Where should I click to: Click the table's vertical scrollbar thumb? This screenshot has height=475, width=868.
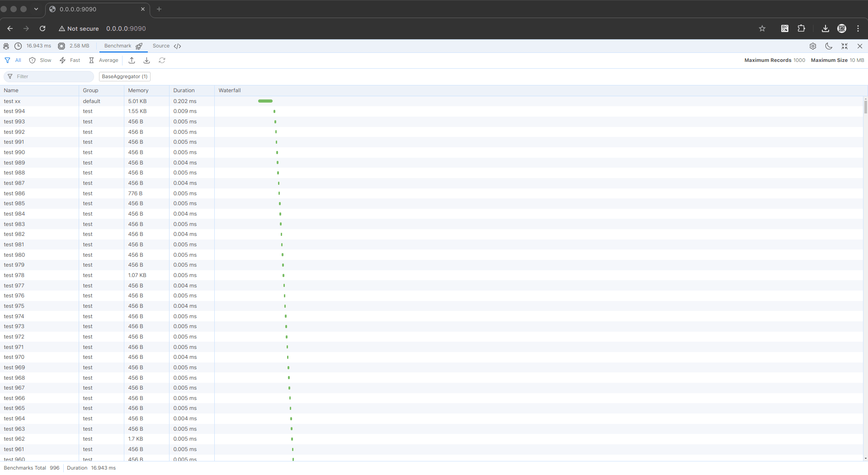pyautogui.click(x=865, y=107)
